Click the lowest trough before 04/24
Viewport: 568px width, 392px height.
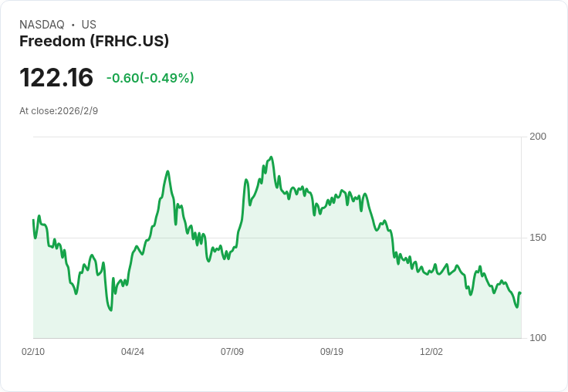(111, 310)
